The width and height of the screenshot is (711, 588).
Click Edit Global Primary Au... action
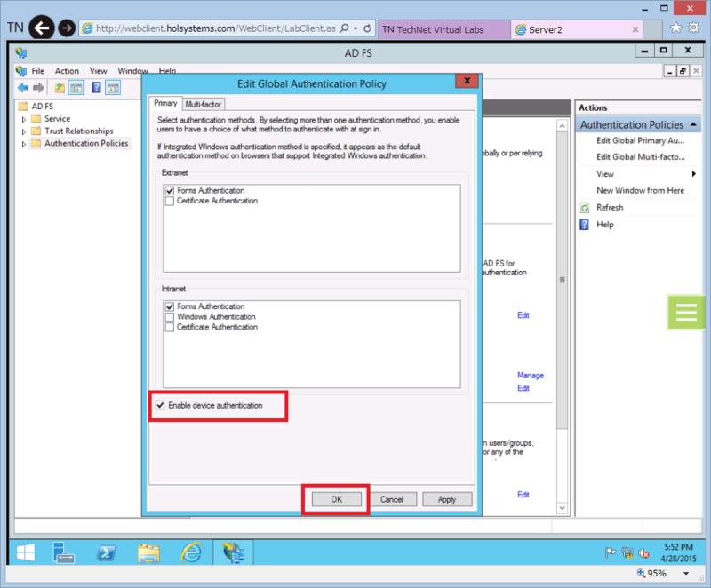pos(640,141)
